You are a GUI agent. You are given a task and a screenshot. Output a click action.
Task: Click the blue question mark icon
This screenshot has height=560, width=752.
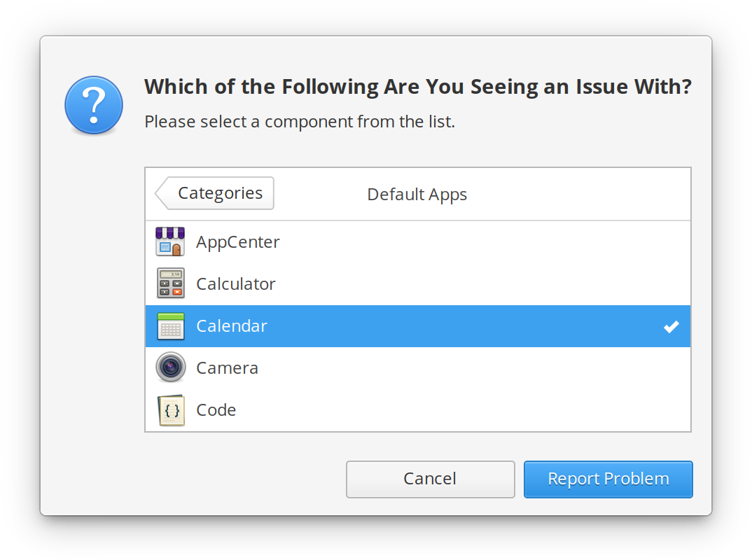coord(94,106)
